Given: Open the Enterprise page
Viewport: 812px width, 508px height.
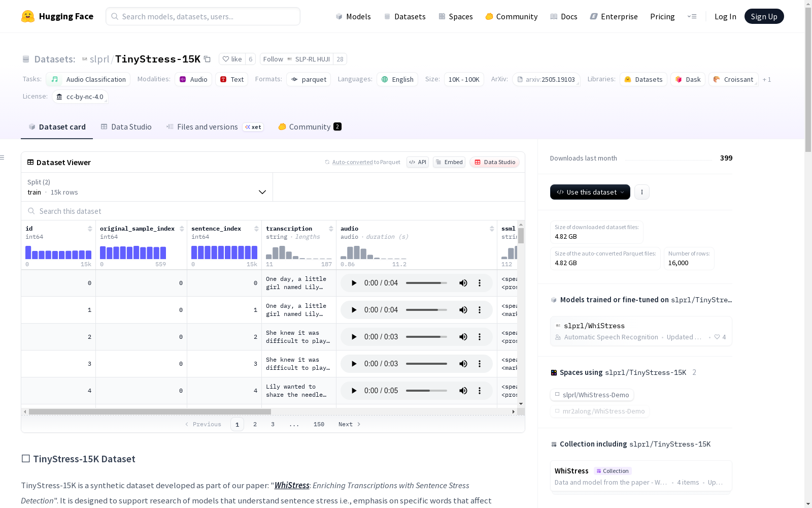Looking at the screenshot, I should pyautogui.click(x=614, y=16).
